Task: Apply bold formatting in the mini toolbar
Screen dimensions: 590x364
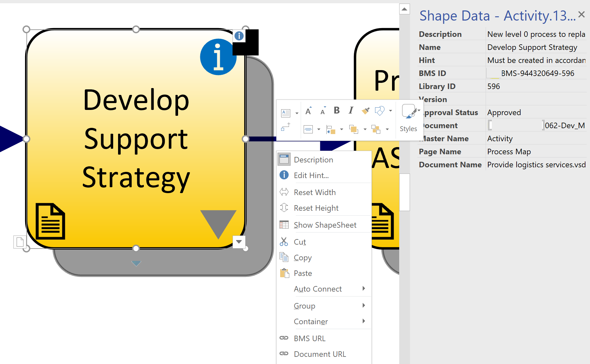Action: [x=337, y=111]
